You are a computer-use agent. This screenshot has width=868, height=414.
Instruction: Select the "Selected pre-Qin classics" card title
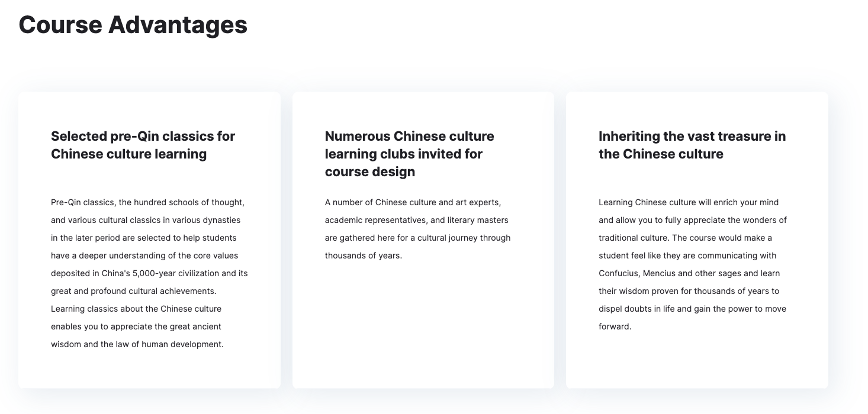coord(143,145)
